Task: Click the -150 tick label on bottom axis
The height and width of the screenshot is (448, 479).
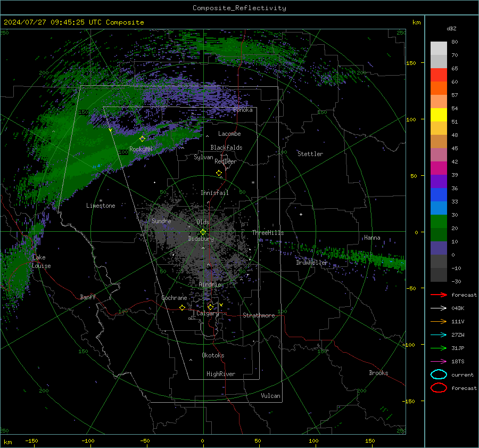Action: coord(31,441)
